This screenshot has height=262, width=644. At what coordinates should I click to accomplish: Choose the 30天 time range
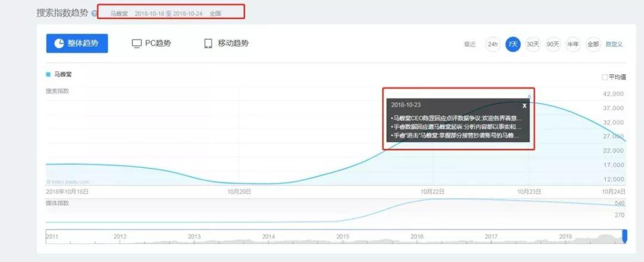coord(532,44)
